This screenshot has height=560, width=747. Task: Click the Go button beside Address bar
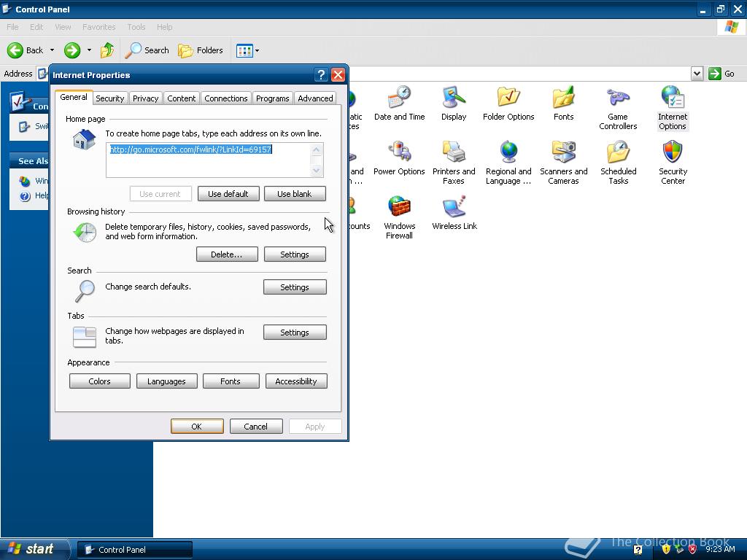(x=721, y=74)
